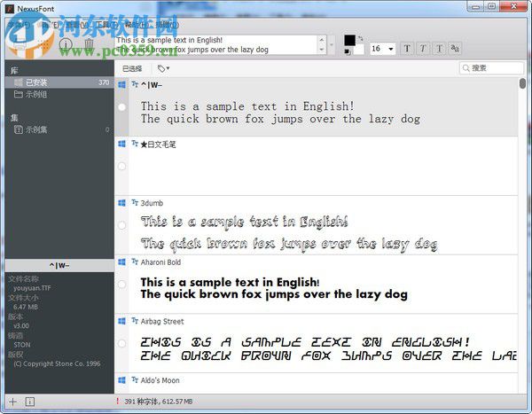Click the TrueType icon beside Aldo's Moon
This screenshot has height=414, width=532.
(x=135, y=379)
